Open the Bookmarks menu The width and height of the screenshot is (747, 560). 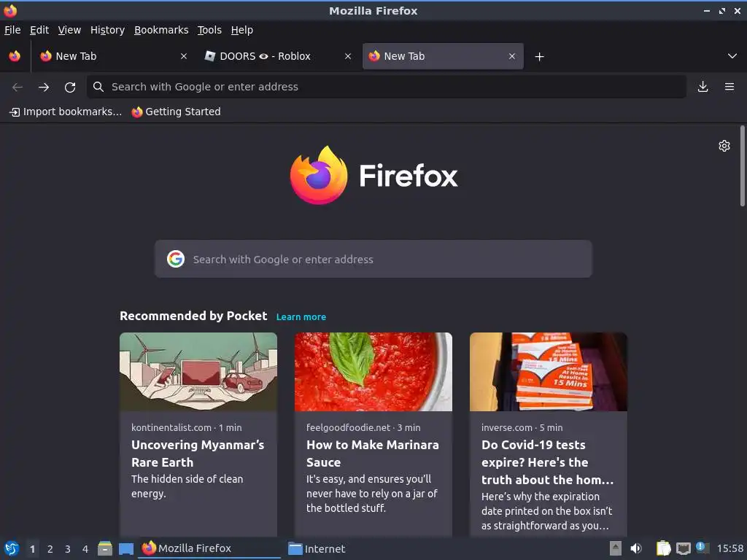click(161, 30)
